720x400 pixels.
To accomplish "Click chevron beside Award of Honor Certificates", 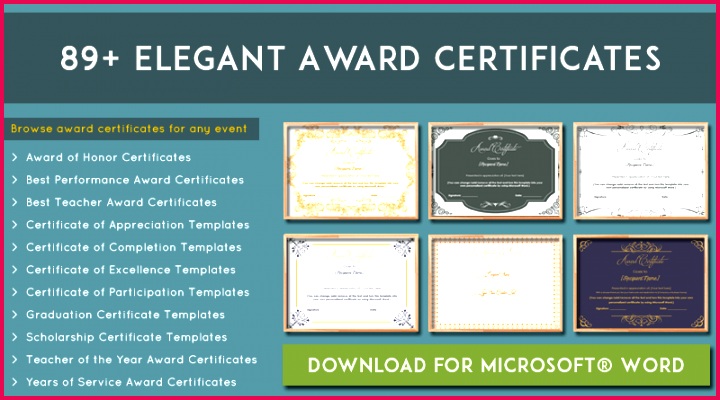I will pyautogui.click(x=15, y=158).
